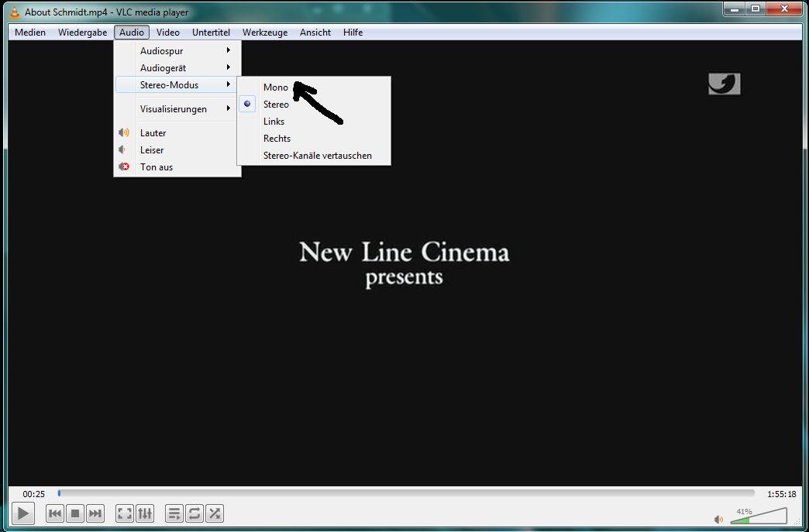Choose Stereo-Kanäle vertauschen option
The height and width of the screenshot is (532, 809).
pyautogui.click(x=314, y=155)
